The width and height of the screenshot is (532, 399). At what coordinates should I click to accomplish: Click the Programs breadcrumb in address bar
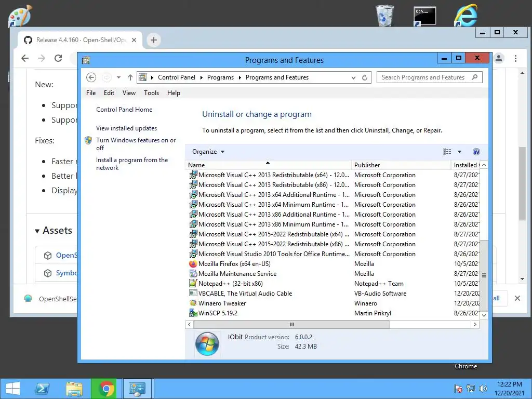pyautogui.click(x=220, y=77)
